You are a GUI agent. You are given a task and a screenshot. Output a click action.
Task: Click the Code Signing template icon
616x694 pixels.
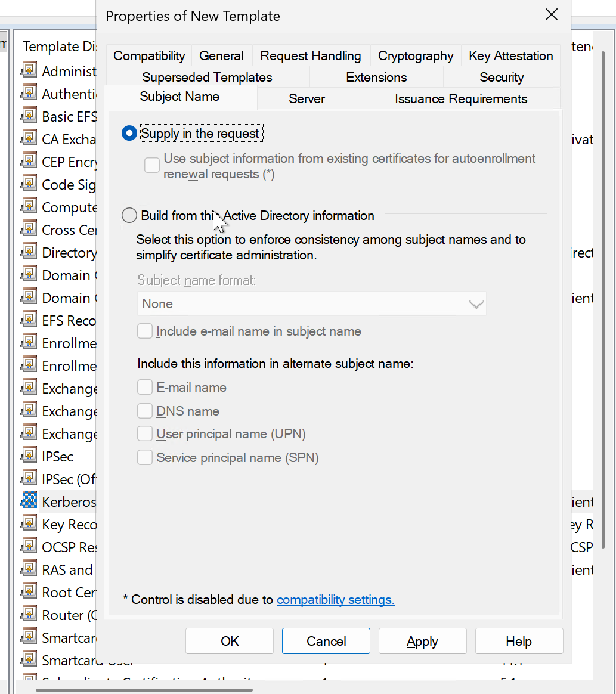click(29, 185)
